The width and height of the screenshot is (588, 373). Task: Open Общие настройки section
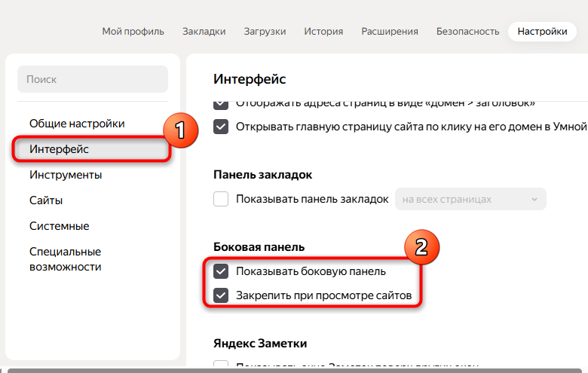pyautogui.click(x=77, y=124)
